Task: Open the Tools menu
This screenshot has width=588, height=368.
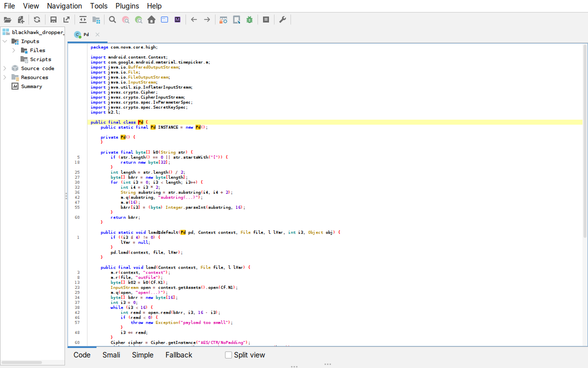Action: pos(98,6)
